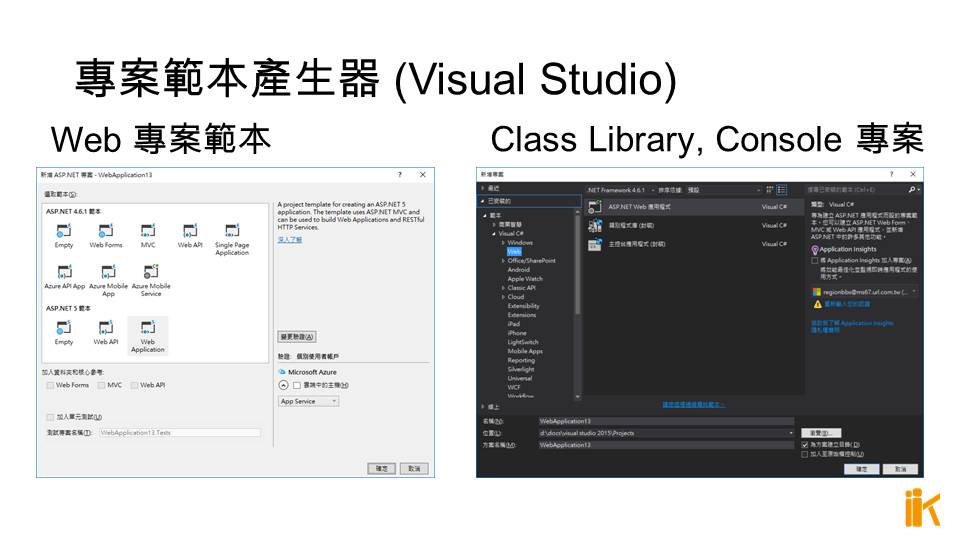Uncheck 為方案建立目錄 checkbox
960x540 pixels.
(805, 444)
